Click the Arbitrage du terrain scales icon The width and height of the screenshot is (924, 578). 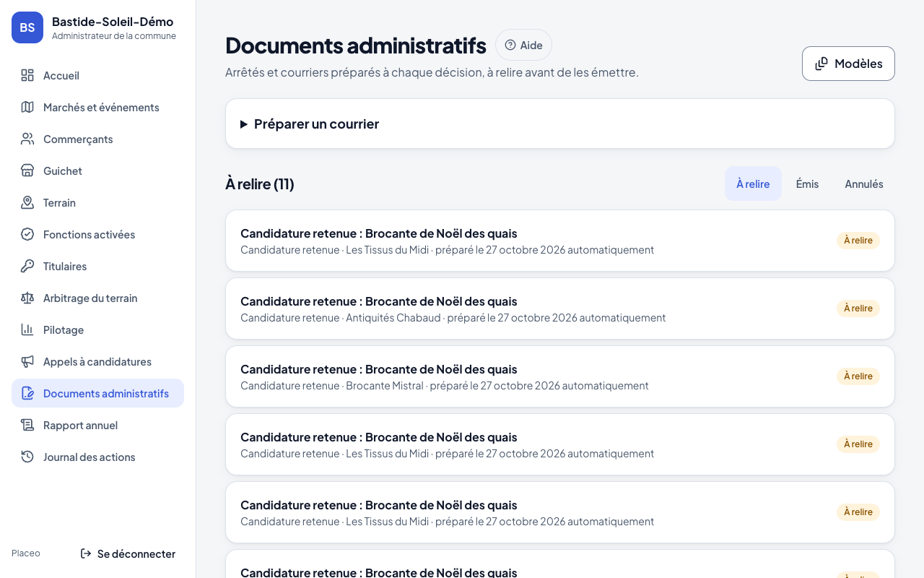[x=27, y=298]
